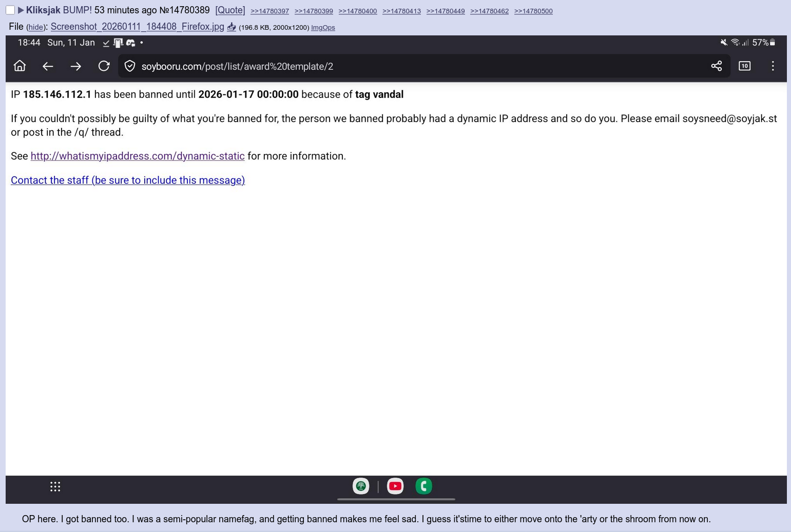791x532 pixels.
Task: Click the browser forward arrow in the screenshot
Action: click(75, 66)
